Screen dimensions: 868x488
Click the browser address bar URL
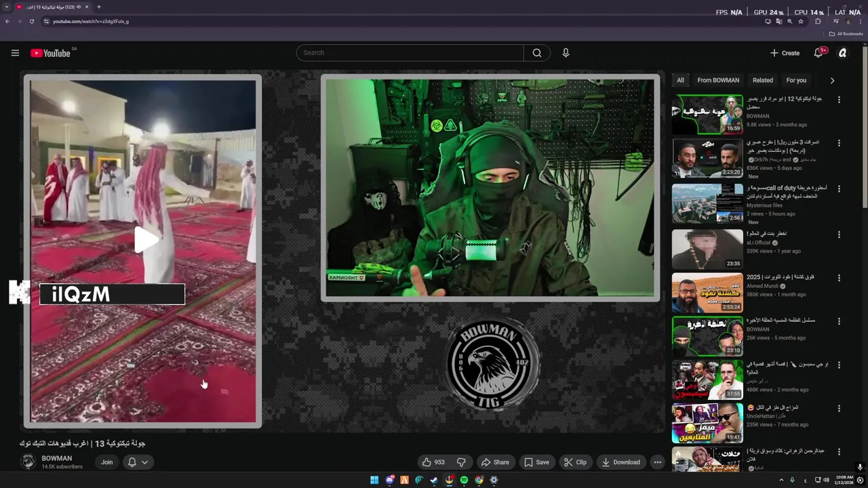click(x=91, y=21)
